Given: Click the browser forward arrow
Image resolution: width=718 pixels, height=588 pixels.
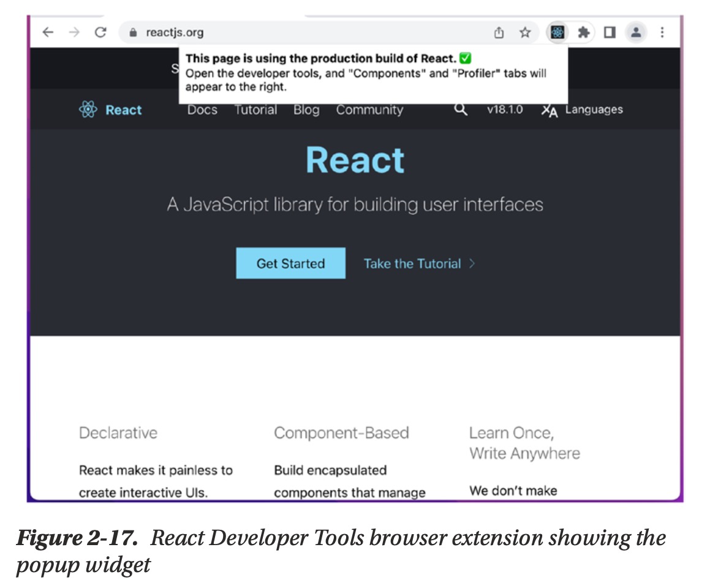Looking at the screenshot, I should (x=74, y=32).
